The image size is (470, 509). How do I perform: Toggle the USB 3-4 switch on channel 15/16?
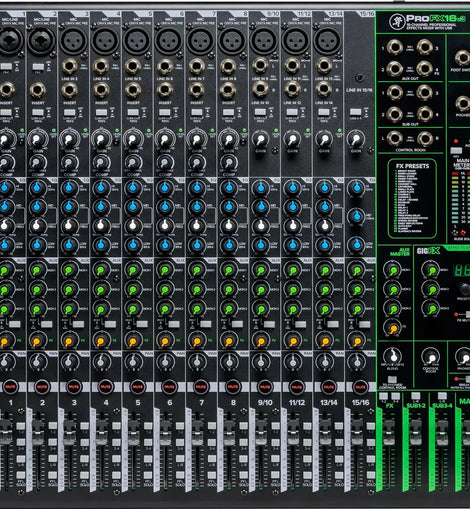pos(356,112)
